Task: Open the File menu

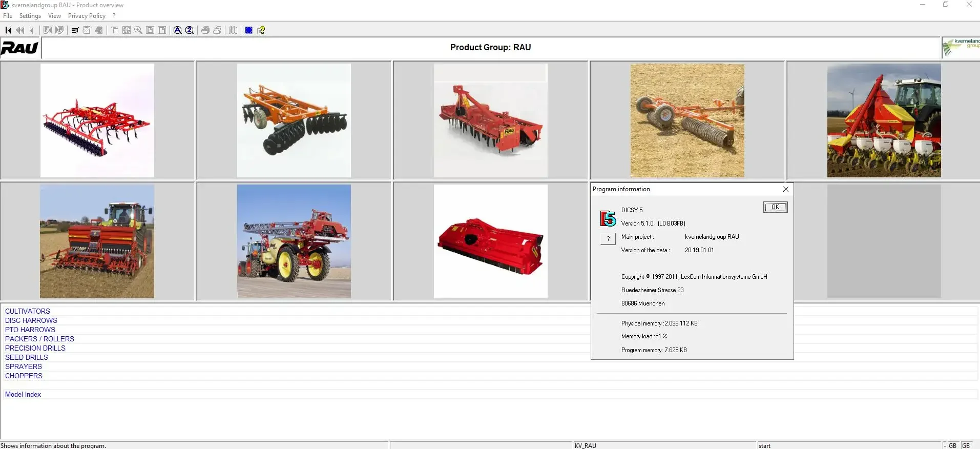Action: tap(8, 16)
